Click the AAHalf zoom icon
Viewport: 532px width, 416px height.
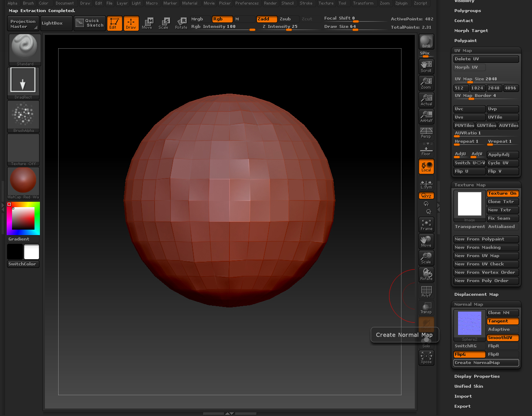click(x=426, y=116)
